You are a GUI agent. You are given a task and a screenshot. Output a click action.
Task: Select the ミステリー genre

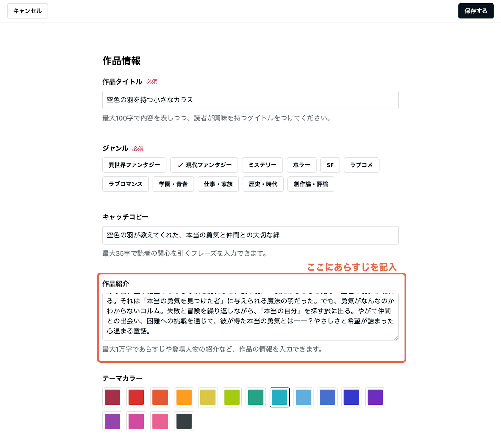[262, 165]
